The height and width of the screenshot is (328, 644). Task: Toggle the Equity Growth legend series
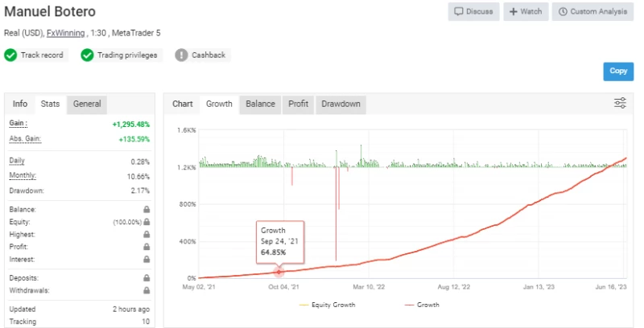[x=328, y=305]
